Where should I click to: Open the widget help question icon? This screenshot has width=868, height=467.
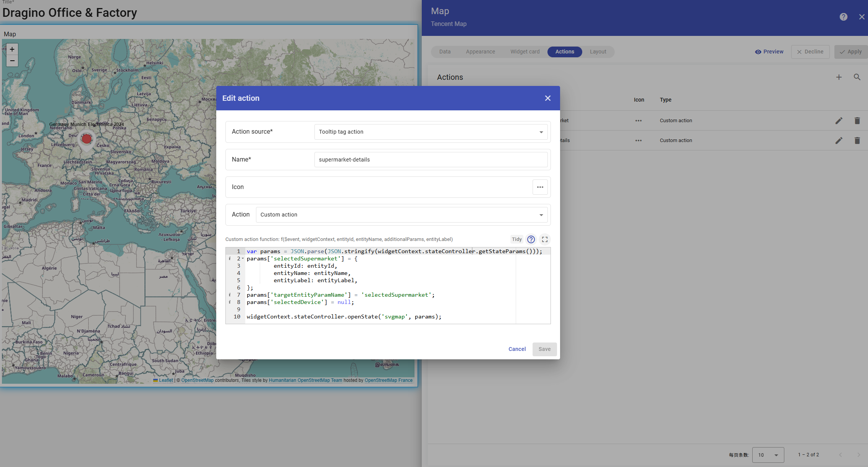843,17
